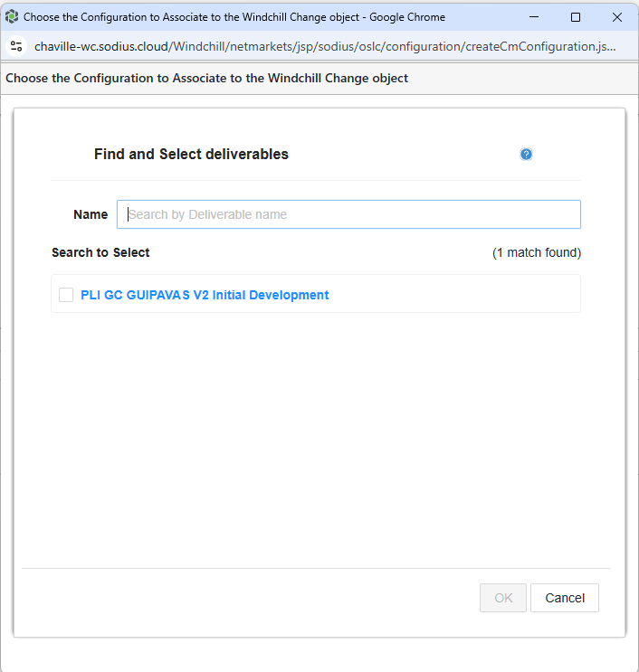Click empty space in the deliverable result row
Viewport: 639px width, 672px height.
pyautogui.click(x=453, y=295)
